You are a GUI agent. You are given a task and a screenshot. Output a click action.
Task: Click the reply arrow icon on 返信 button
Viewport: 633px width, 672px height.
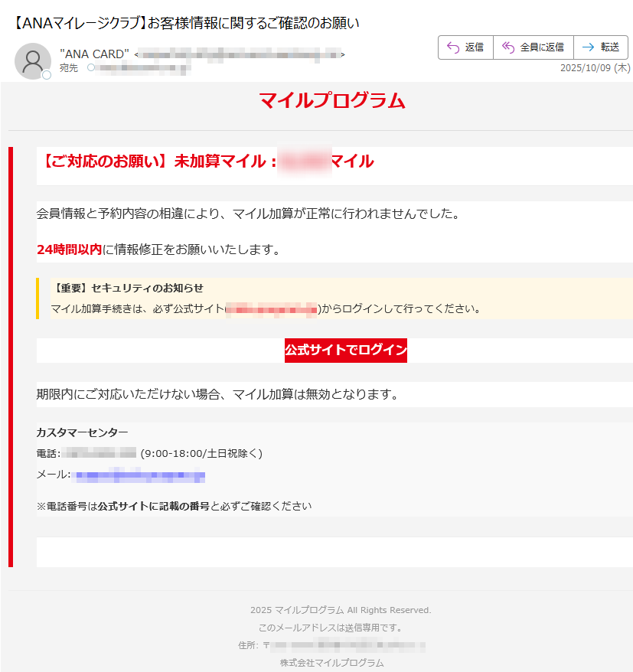[451, 47]
